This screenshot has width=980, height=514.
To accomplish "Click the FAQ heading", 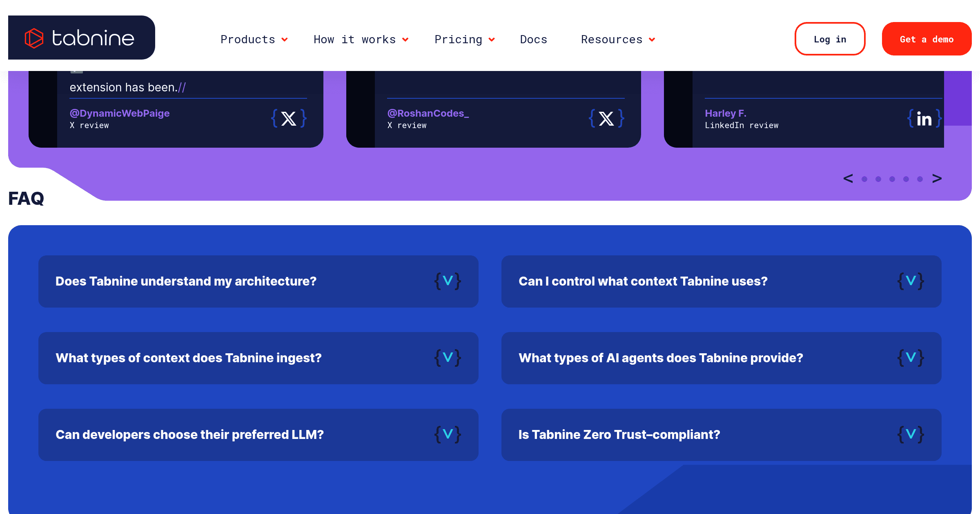I will pyautogui.click(x=26, y=199).
